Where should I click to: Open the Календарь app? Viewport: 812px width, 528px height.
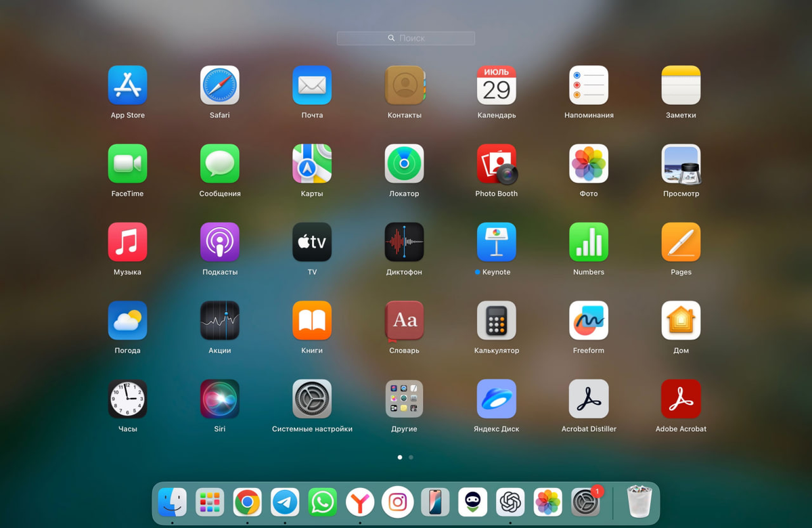point(497,85)
